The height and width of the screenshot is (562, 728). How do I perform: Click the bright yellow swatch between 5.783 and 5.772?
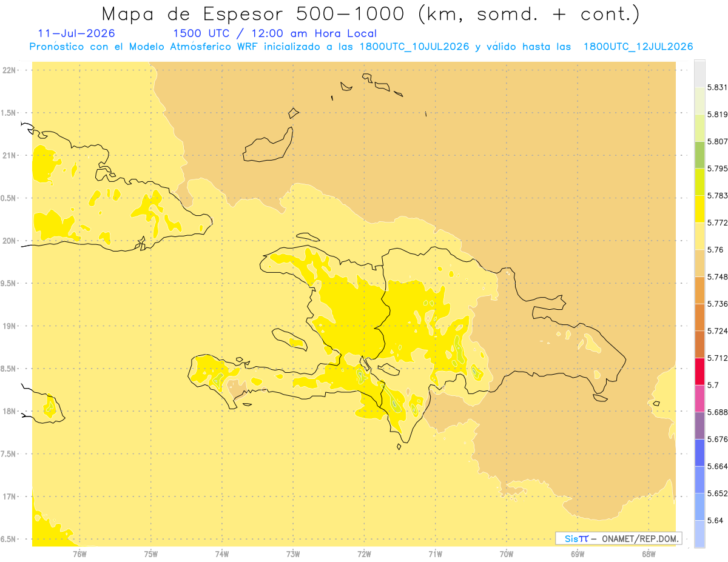click(699, 209)
